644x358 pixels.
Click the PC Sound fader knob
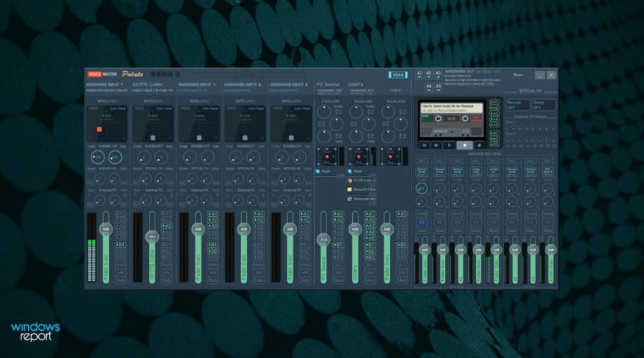323,239
